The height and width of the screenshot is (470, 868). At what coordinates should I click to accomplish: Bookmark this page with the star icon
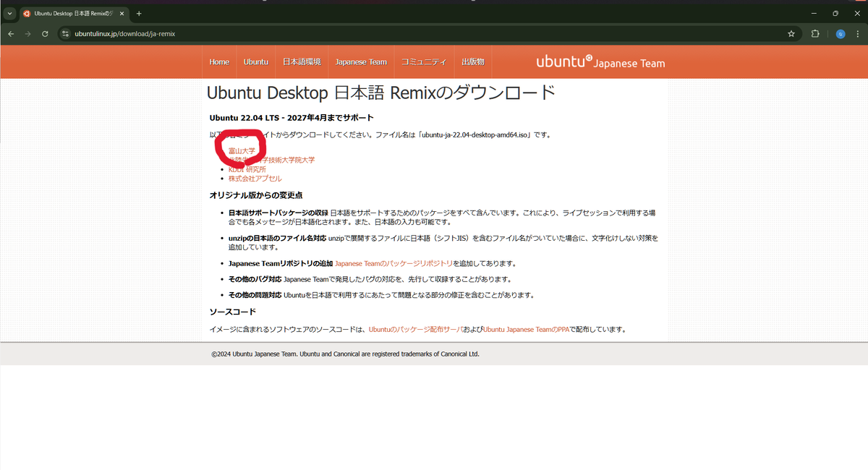pos(791,33)
